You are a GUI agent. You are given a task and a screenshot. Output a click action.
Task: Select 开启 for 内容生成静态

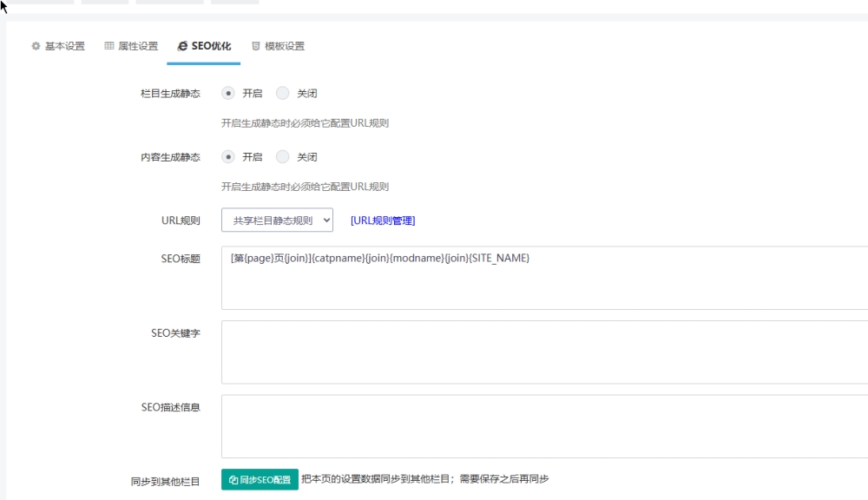point(228,157)
